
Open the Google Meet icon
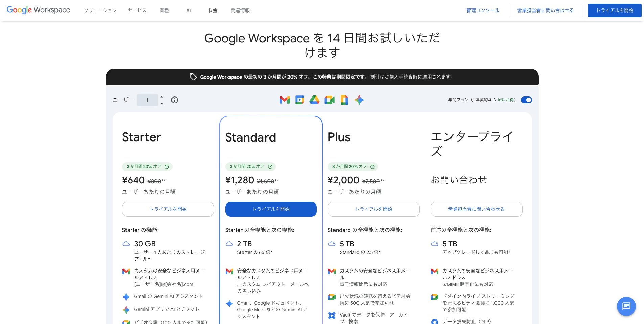click(x=329, y=100)
